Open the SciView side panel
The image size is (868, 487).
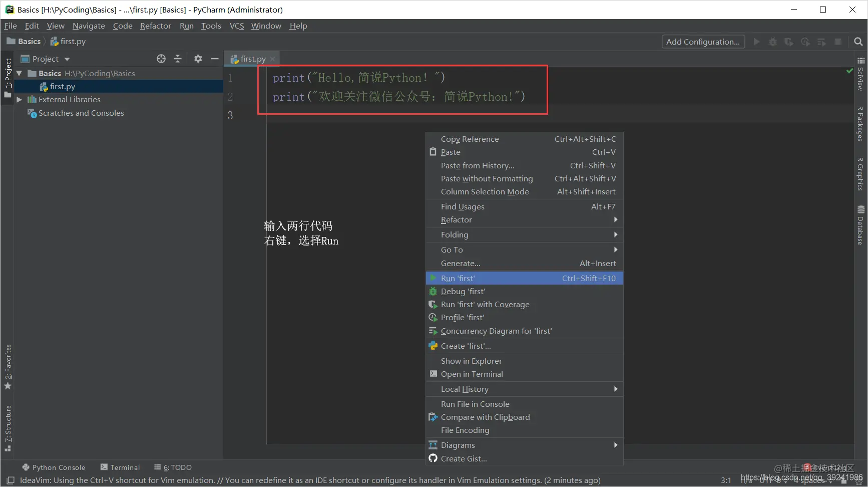click(860, 74)
